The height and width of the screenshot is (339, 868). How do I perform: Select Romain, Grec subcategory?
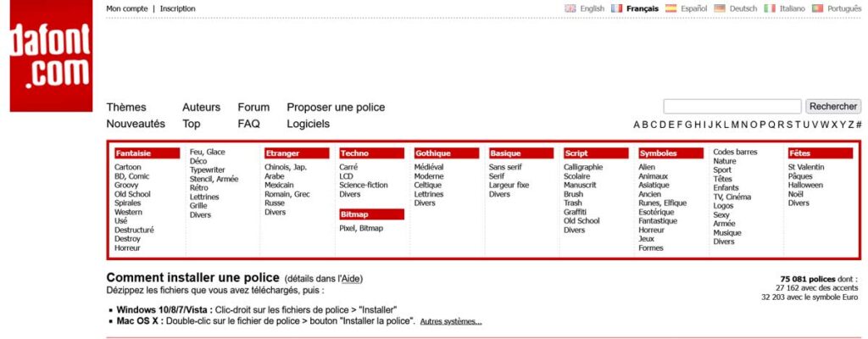pyautogui.click(x=287, y=194)
